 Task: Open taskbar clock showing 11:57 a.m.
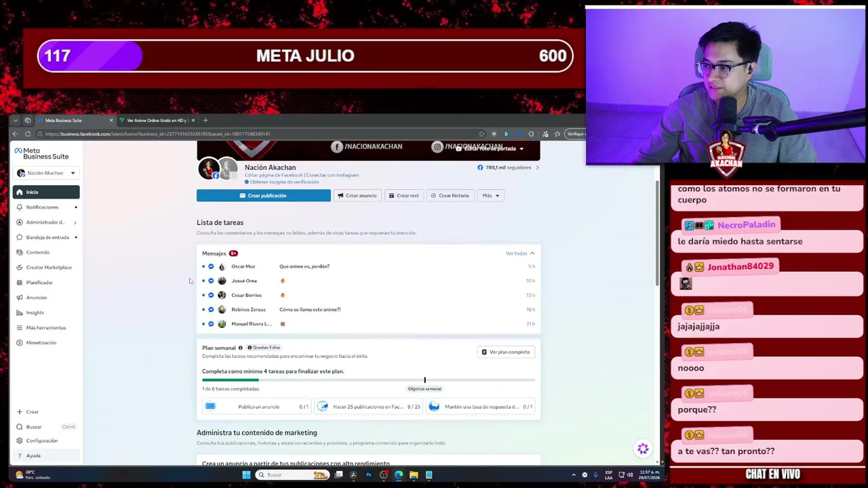click(648, 474)
